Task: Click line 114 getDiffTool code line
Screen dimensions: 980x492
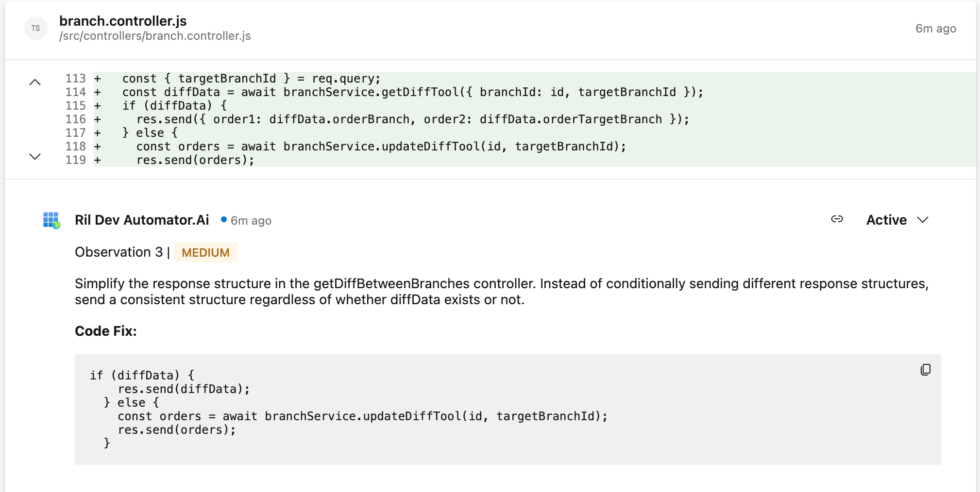Action: click(412, 92)
